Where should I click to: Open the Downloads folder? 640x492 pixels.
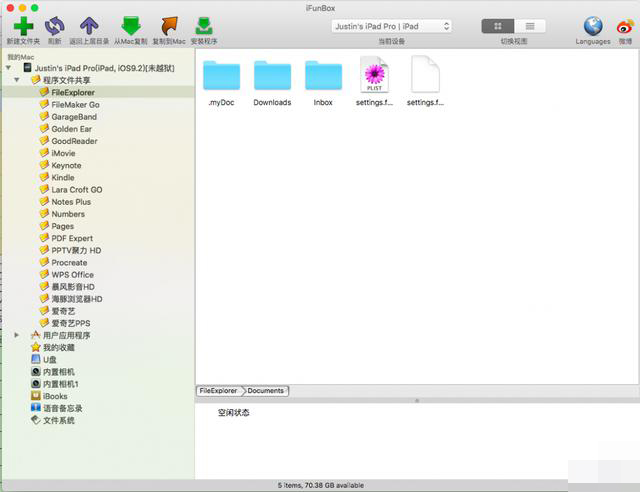click(x=272, y=76)
